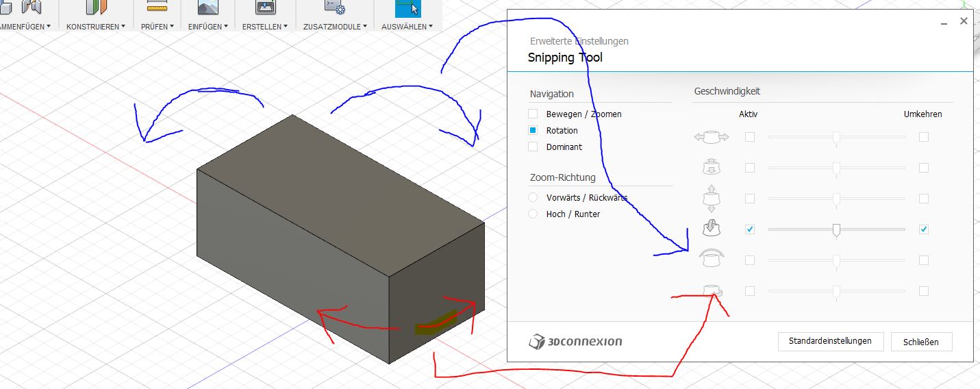
Task: Click the Erstellen 3D print icon
Action: (266, 7)
